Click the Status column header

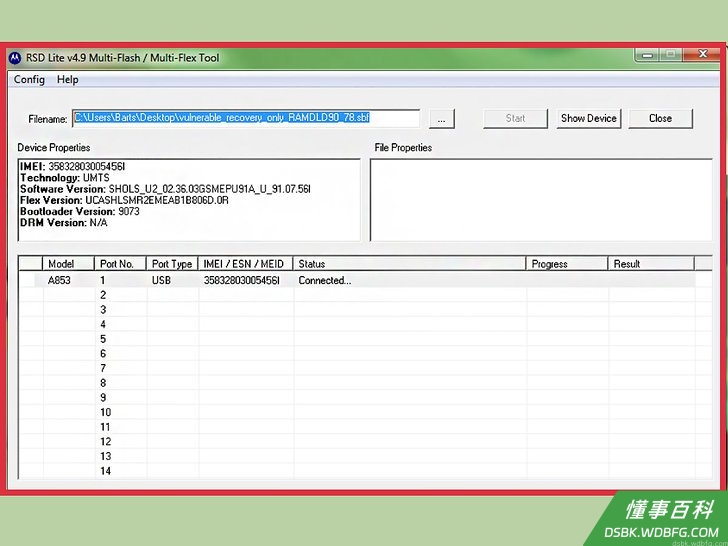click(x=410, y=264)
